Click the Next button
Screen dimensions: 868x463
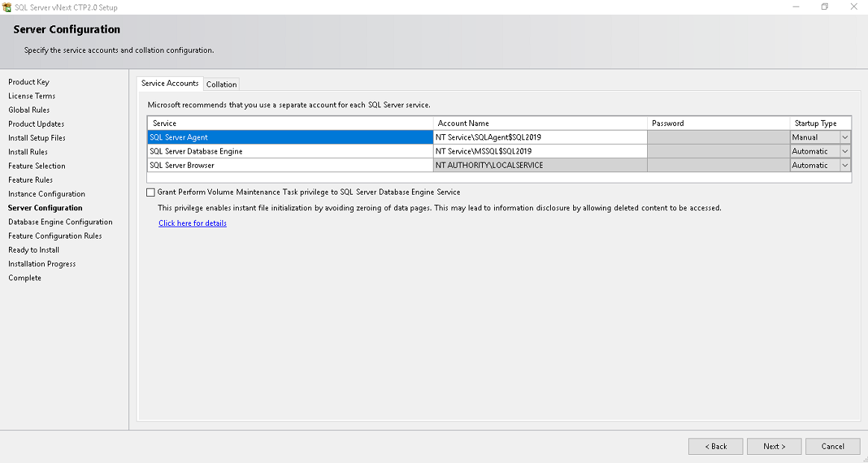point(774,446)
